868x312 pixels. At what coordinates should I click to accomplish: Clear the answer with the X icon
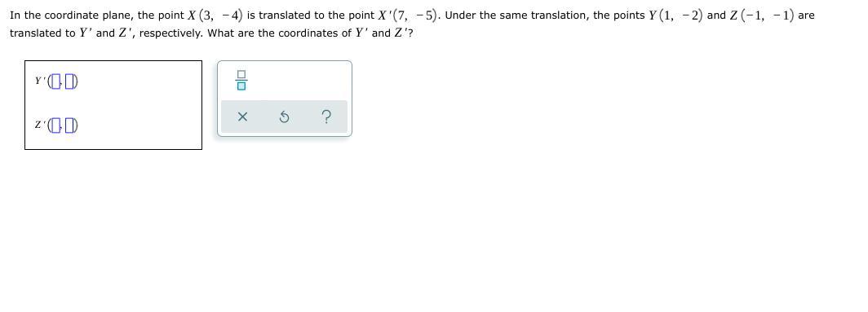coord(242,116)
